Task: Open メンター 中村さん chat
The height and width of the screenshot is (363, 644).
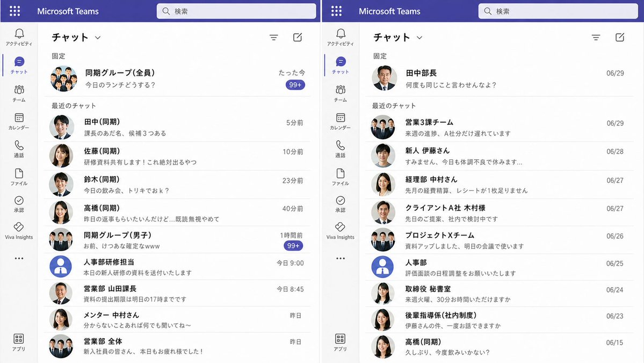Action: 177,320
